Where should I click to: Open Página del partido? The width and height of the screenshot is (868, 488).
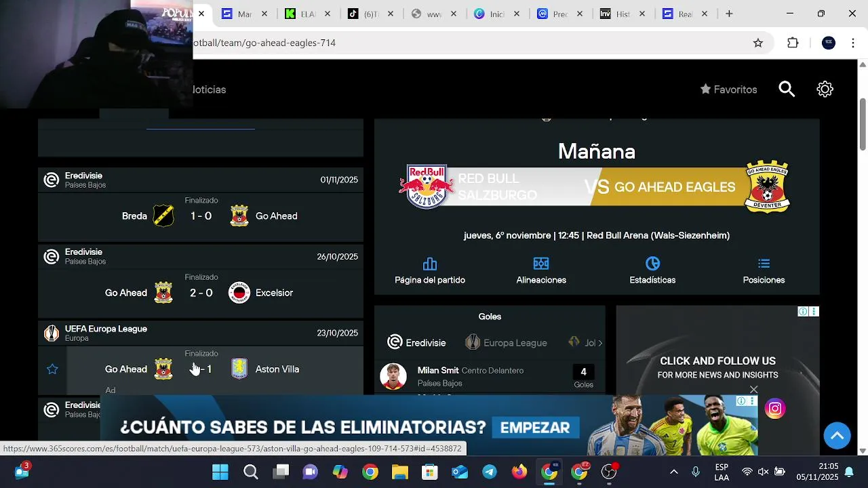(x=430, y=271)
